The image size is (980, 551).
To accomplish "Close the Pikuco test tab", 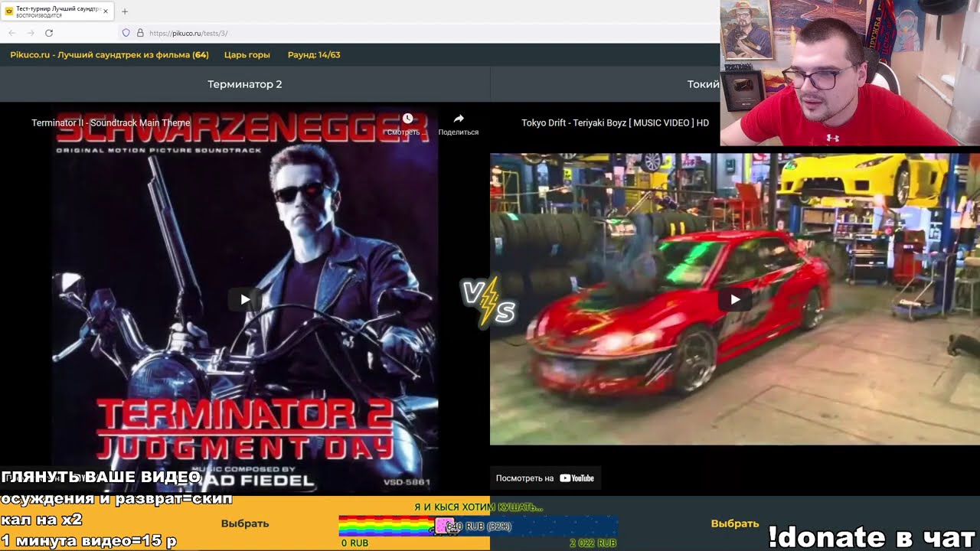I will (x=106, y=11).
